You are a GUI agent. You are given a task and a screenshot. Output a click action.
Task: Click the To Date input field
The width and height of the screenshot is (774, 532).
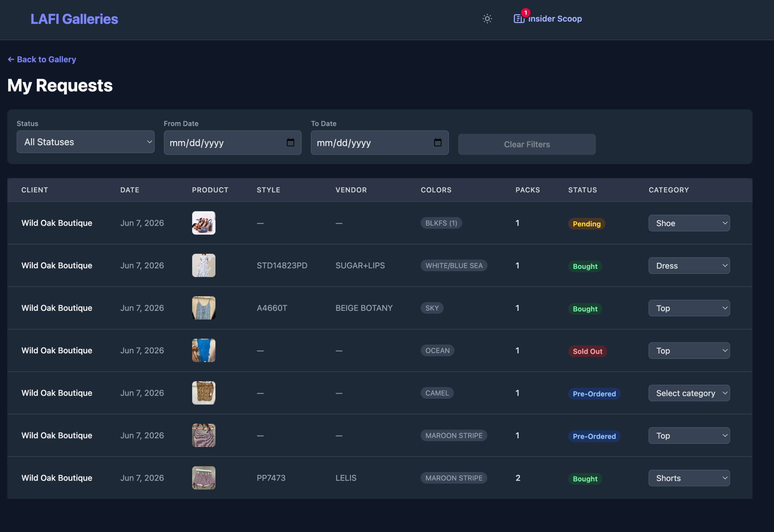[x=380, y=142]
